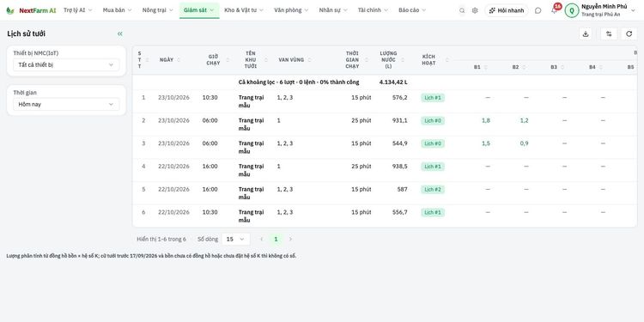Click the Cả khoảng lọc summary text
644x322 pixels.
click(299, 82)
